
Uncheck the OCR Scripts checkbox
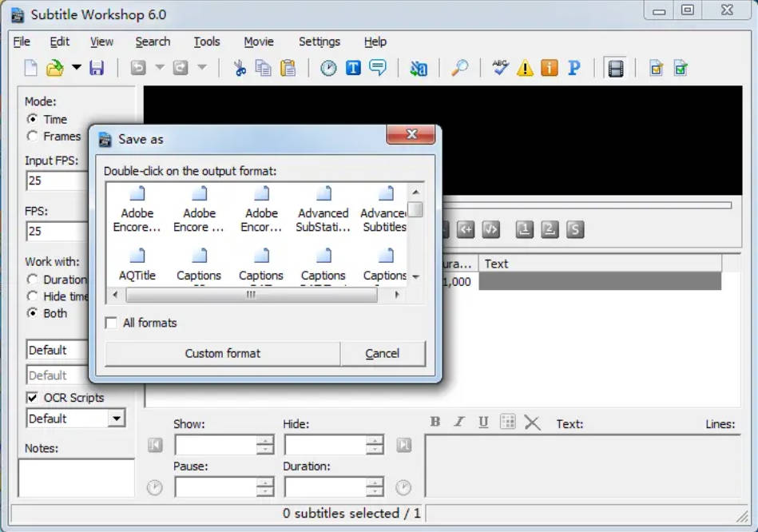(x=33, y=397)
